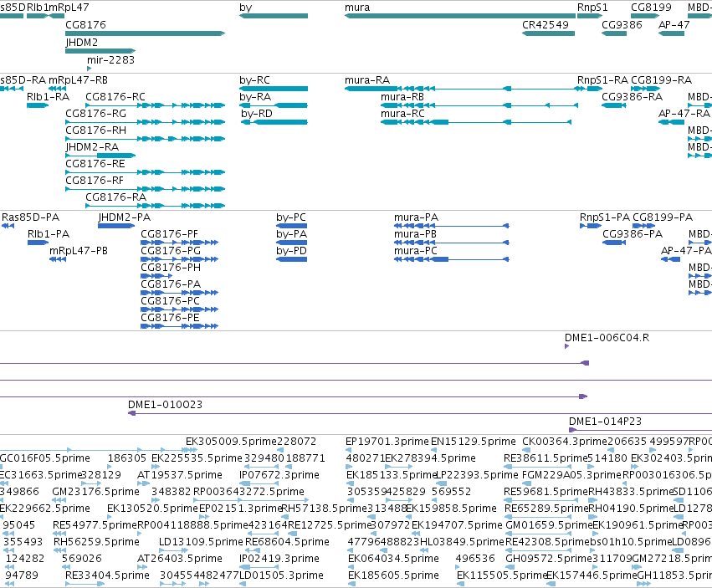The image size is (712, 588).
Task: Select the by-PA protein label
Action: coord(291,234)
